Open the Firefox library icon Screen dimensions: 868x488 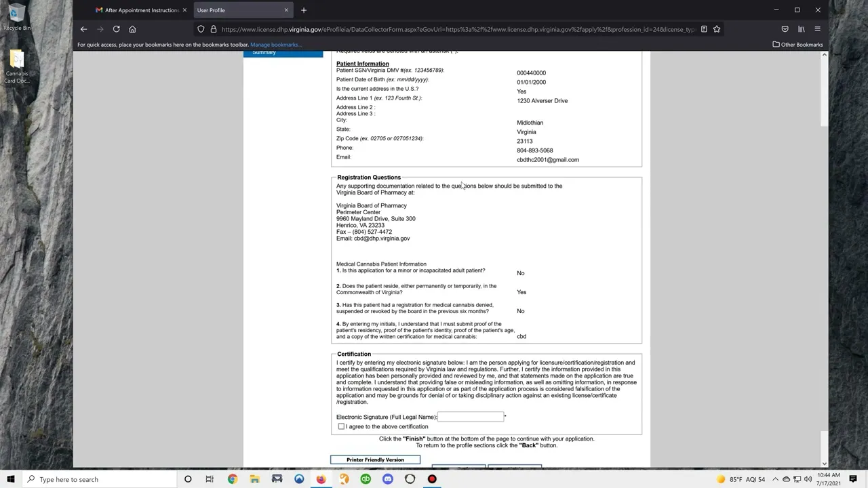click(801, 29)
